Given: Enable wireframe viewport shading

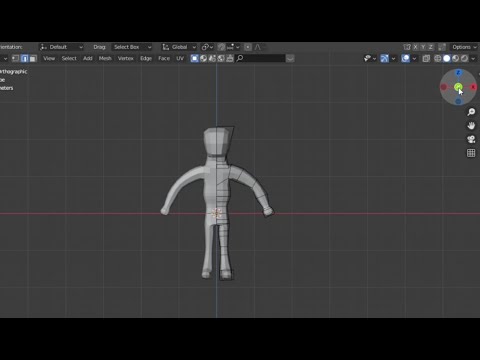Looking at the screenshot, I should (x=438, y=59).
